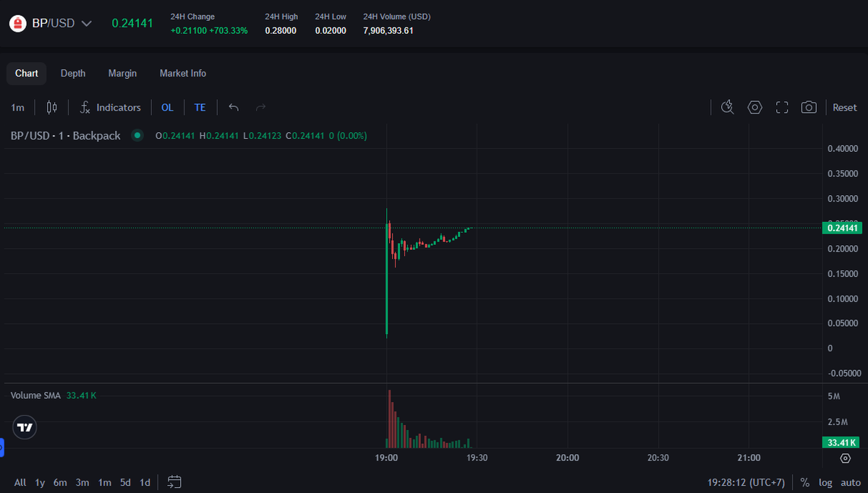Select the 1y date range

pyautogui.click(x=40, y=482)
